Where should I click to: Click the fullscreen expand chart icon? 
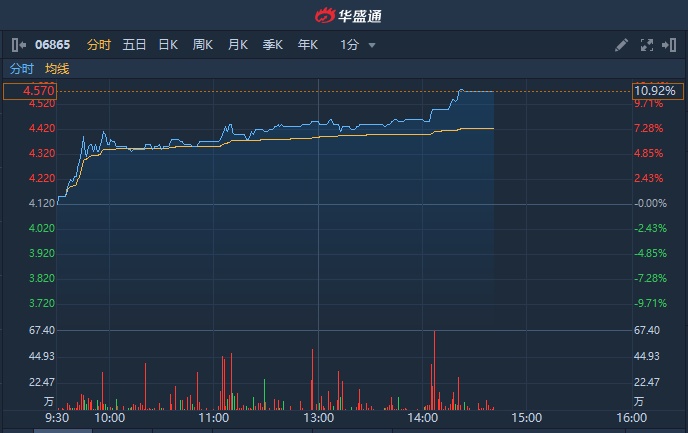pos(645,45)
